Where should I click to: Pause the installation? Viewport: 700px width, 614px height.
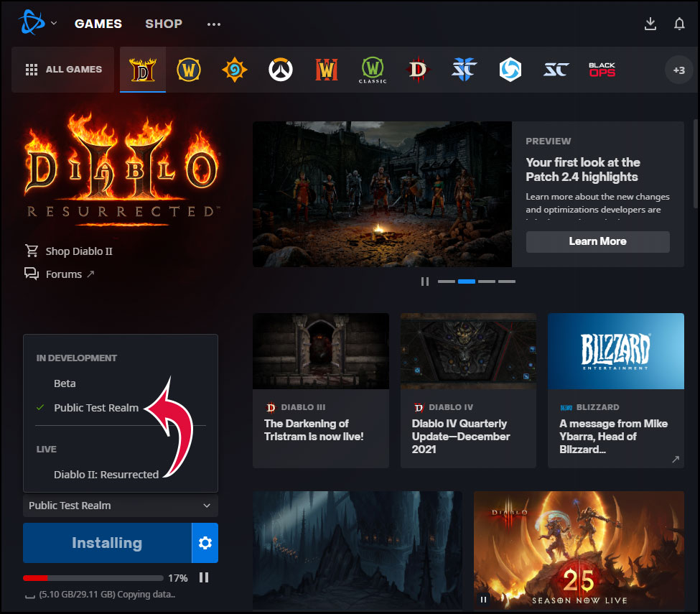(x=204, y=578)
